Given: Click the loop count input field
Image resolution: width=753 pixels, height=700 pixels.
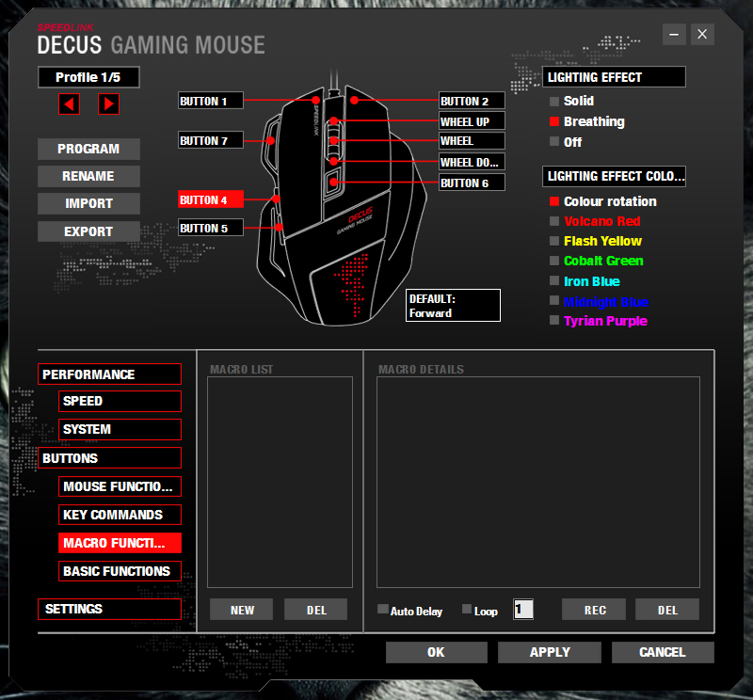Looking at the screenshot, I should coord(523,610).
